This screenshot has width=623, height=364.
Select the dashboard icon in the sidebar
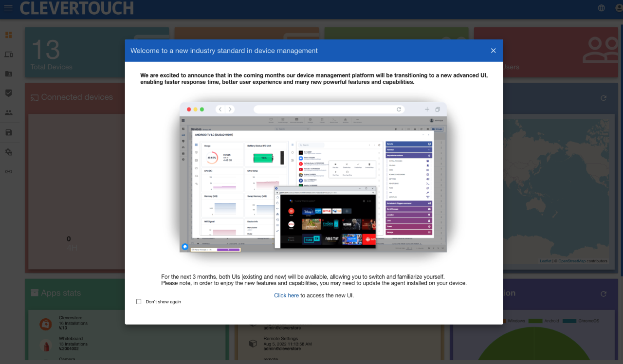click(8, 35)
